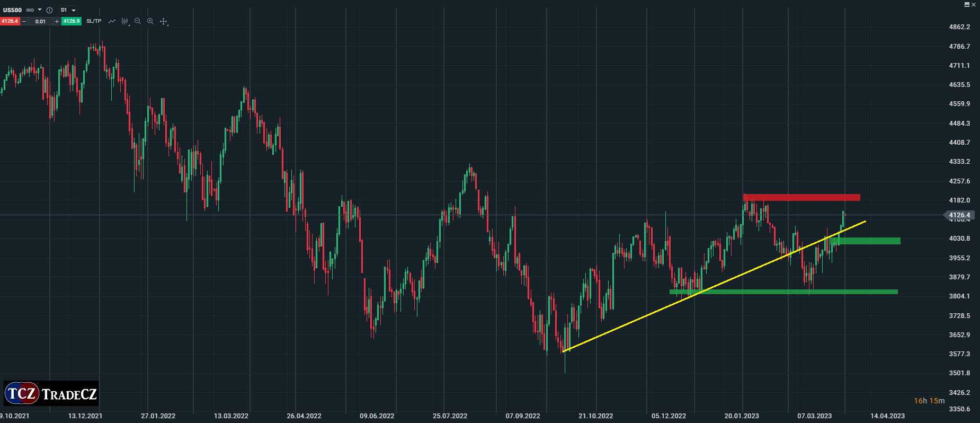Zoom in the chart with the magnifier
Image resolution: width=980 pixels, height=423 pixels.
tap(150, 21)
